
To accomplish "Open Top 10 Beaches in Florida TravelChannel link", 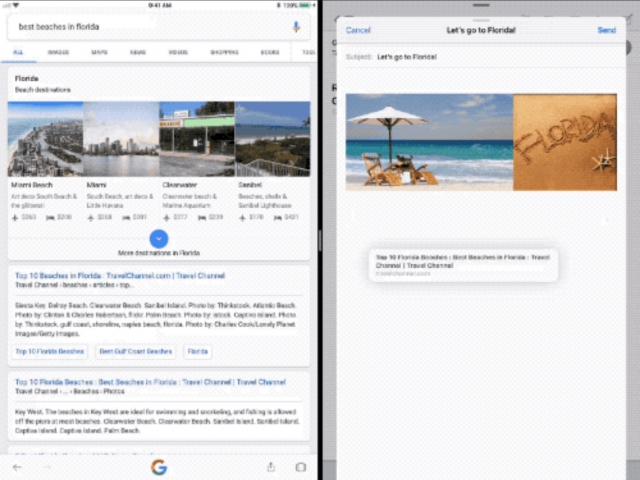I will coord(120,276).
